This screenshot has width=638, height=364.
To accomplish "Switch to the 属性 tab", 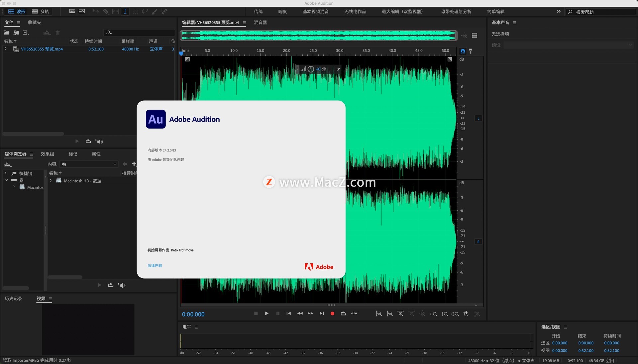I will pos(96,154).
